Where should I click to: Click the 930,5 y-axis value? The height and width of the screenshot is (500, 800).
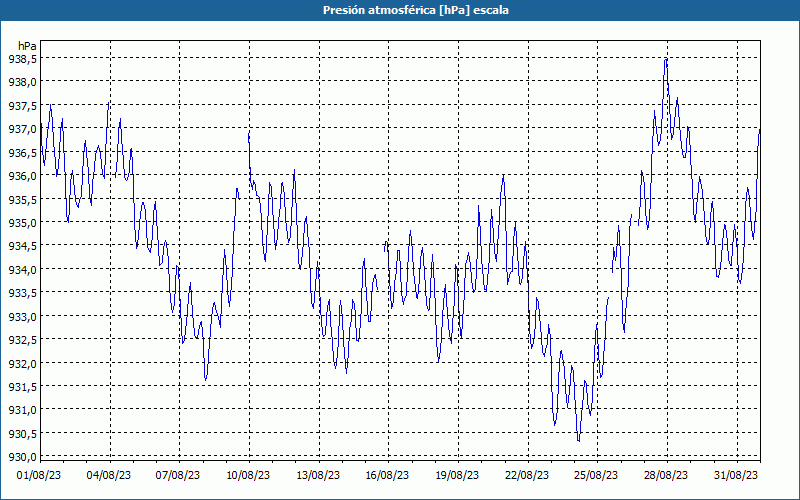[x=23, y=434]
